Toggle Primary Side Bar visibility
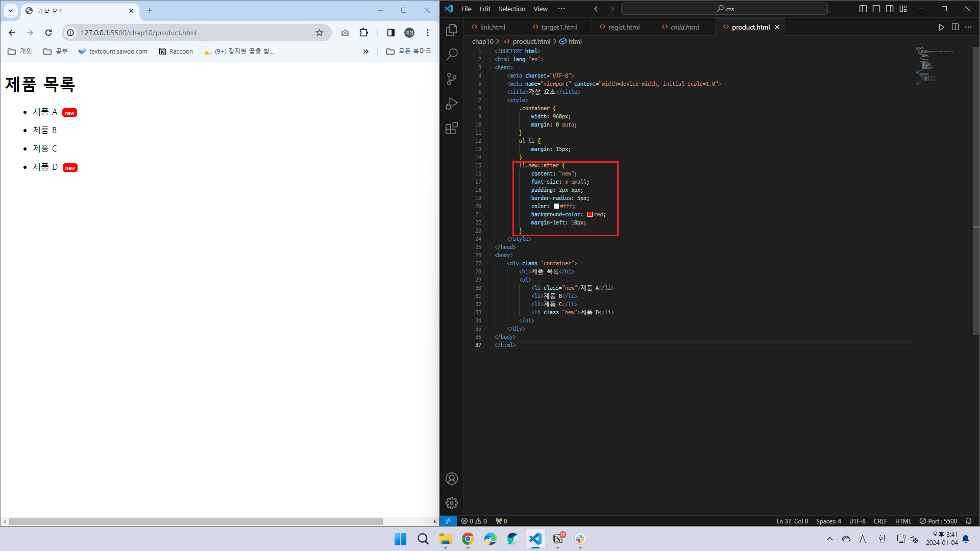The image size is (980, 551). tap(863, 9)
